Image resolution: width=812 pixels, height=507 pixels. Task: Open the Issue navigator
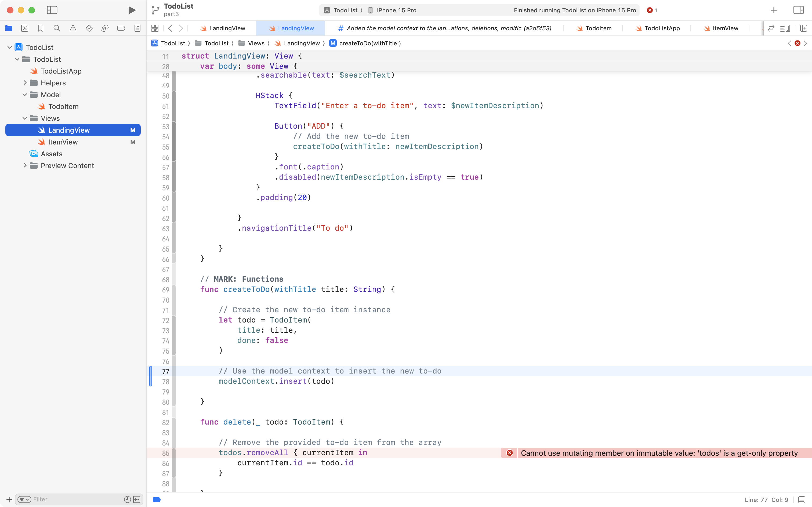pyautogui.click(x=73, y=28)
